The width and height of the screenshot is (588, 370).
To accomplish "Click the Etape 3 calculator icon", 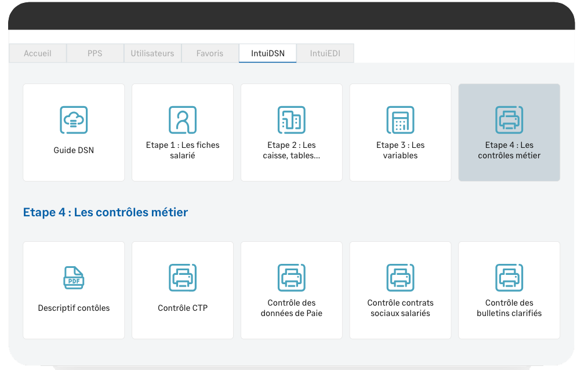I will tap(400, 120).
